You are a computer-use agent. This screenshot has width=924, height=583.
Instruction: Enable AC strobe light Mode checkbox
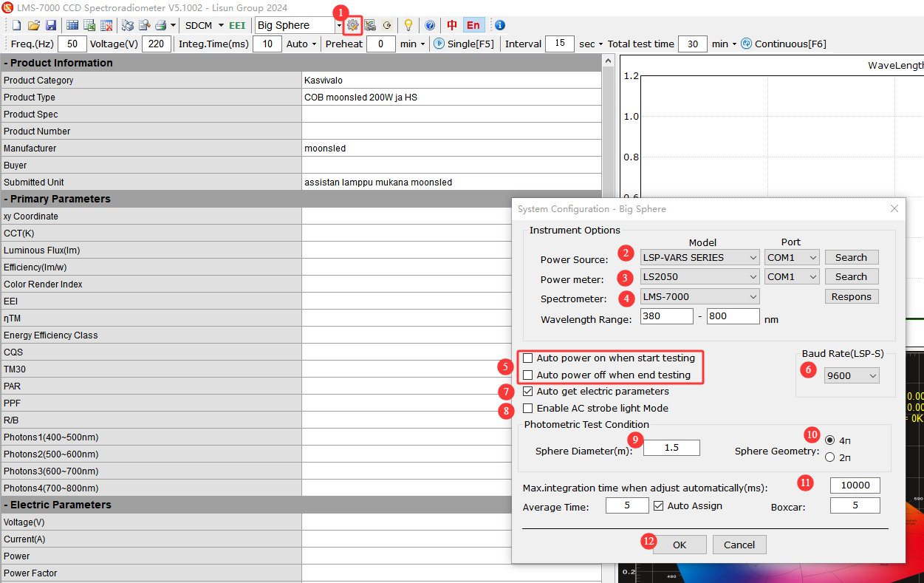pos(527,409)
